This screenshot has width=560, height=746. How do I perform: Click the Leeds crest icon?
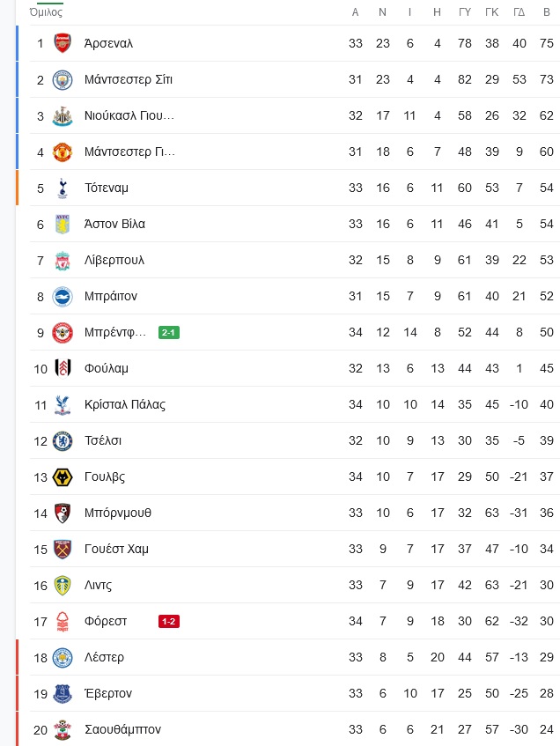point(63,585)
